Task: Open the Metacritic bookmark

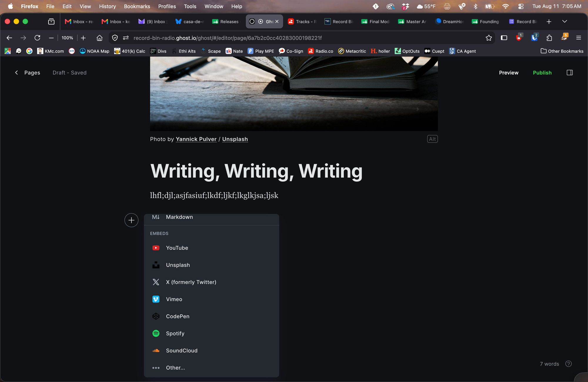Action: [x=352, y=51]
